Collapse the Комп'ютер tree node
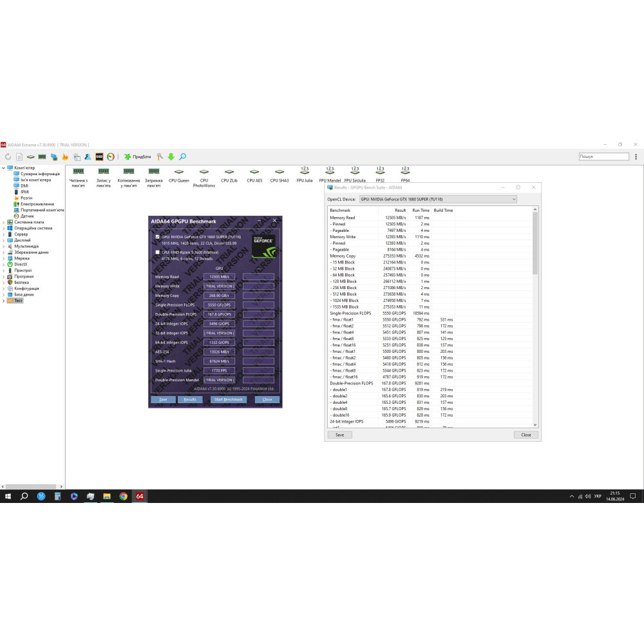The height and width of the screenshot is (644, 644). tap(4, 168)
